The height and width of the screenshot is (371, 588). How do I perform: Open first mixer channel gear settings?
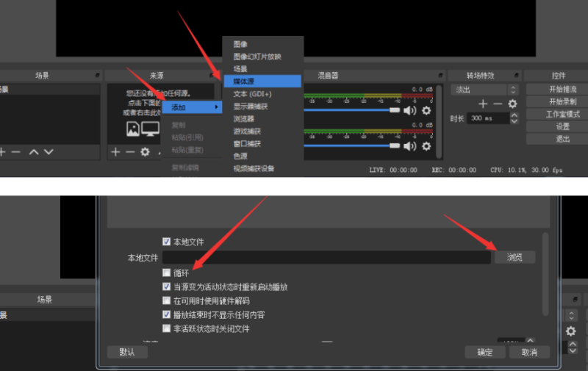tap(426, 110)
